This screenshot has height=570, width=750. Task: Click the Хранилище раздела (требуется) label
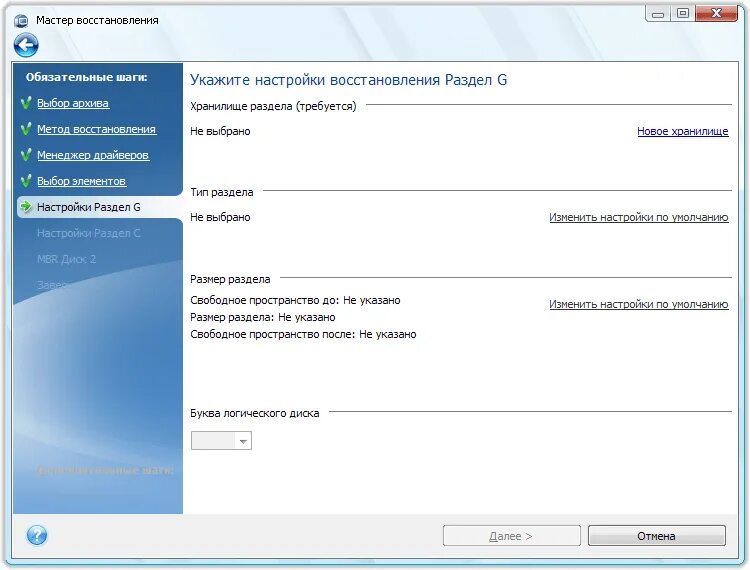pyautogui.click(x=273, y=106)
